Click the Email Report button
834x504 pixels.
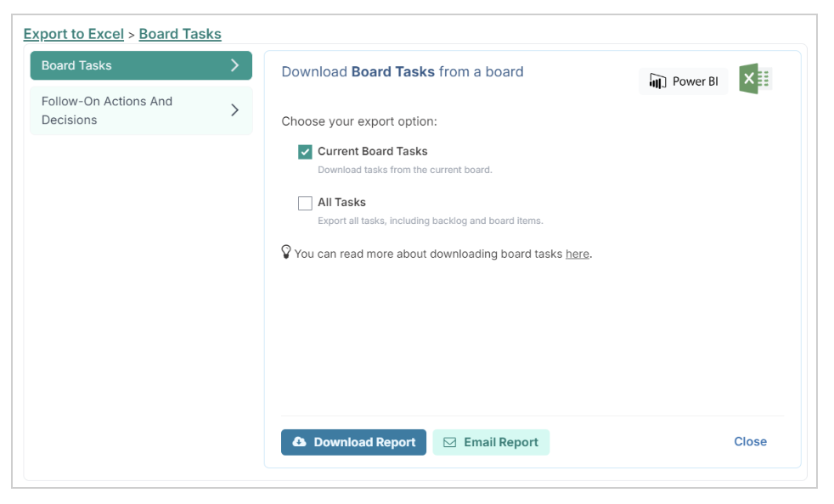(x=491, y=442)
